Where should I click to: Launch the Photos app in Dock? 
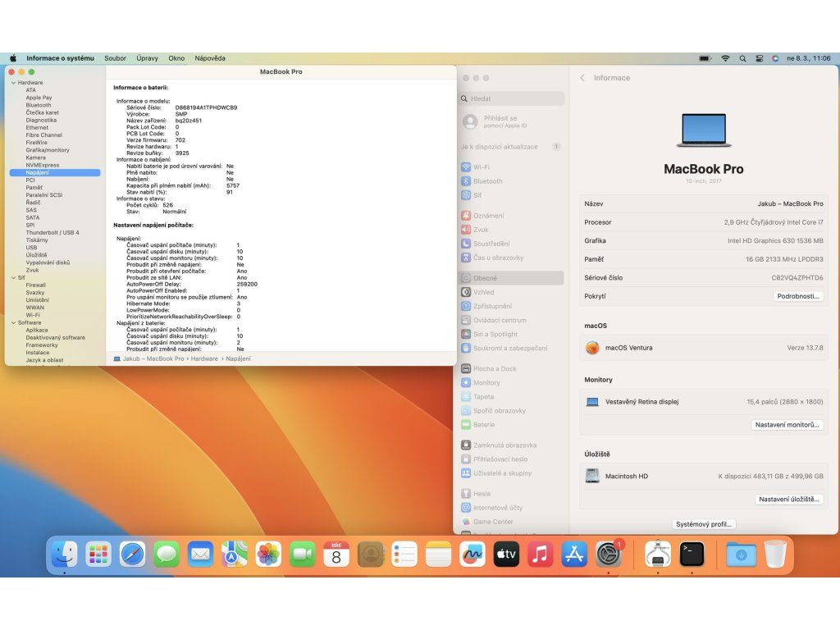pos(268,555)
